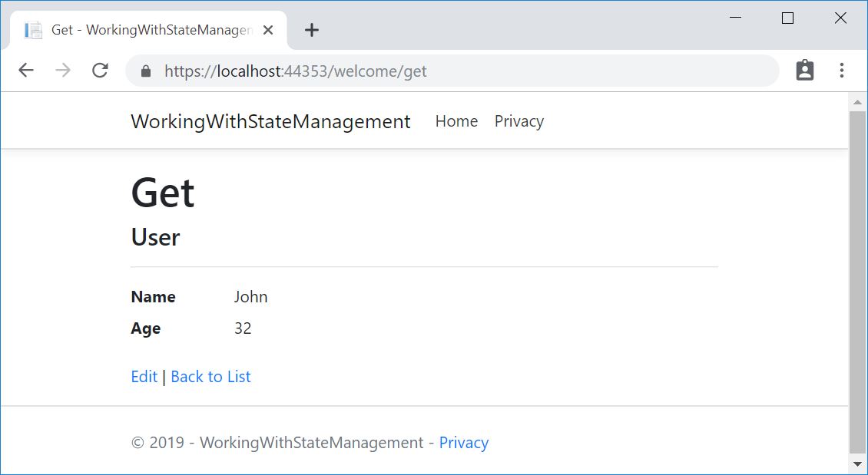Viewport: 868px width, 475px height.
Task: Click the Edit link
Action: click(x=144, y=377)
